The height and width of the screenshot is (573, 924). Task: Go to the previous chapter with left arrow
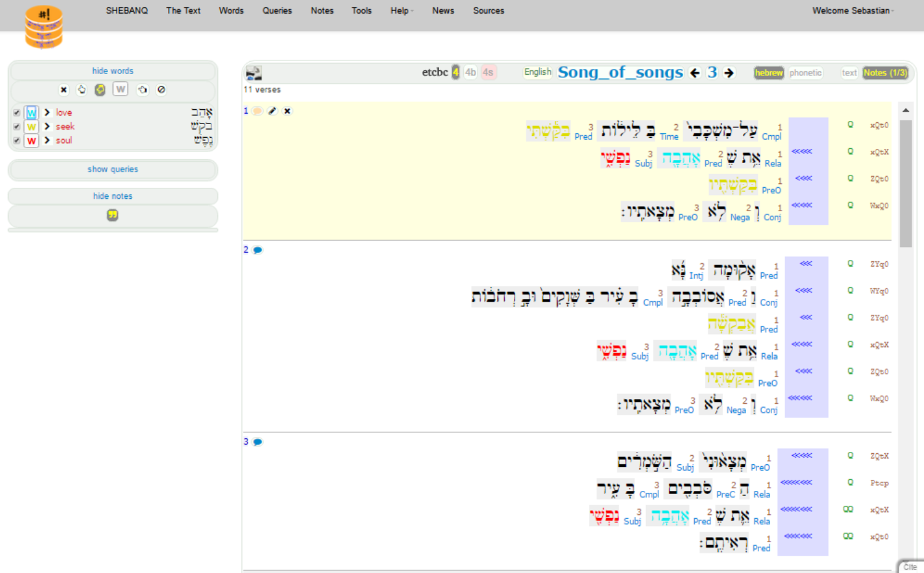pos(695,73)
